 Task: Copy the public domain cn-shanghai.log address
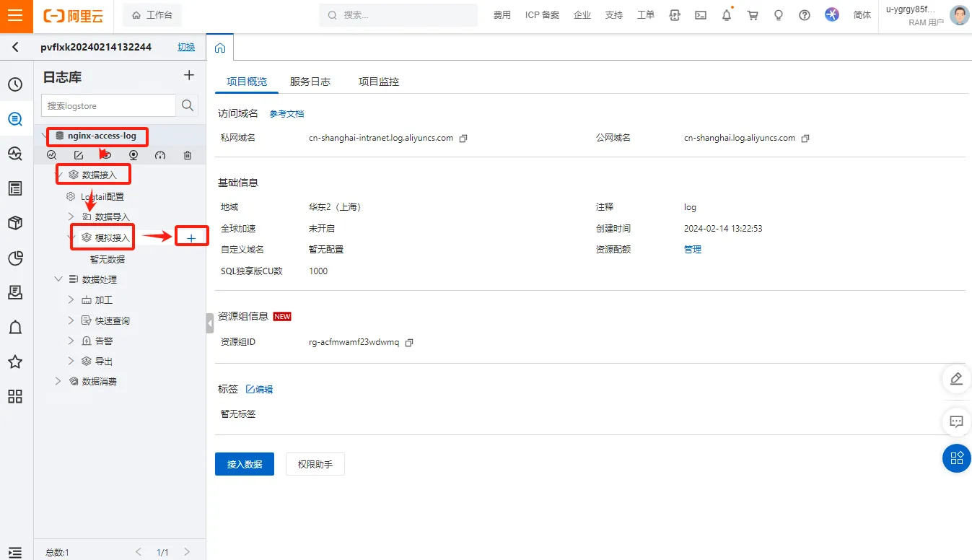tap(805, 138)
